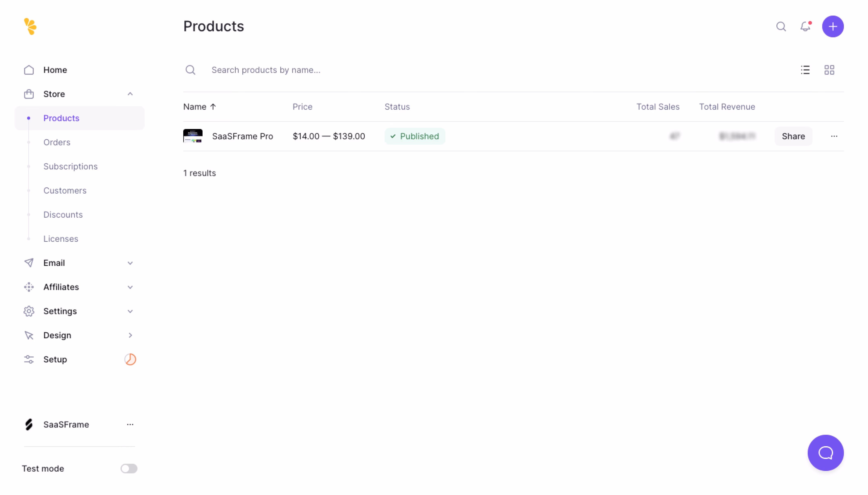868x495 pixels.
Task: Sort by Name column header
Action: pos(199,107)
